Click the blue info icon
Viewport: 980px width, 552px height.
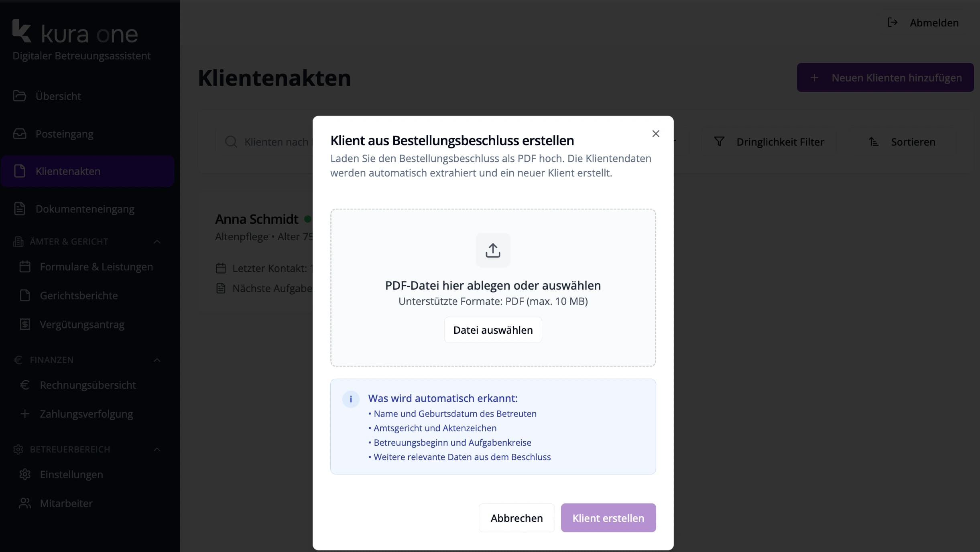point(351,399)
